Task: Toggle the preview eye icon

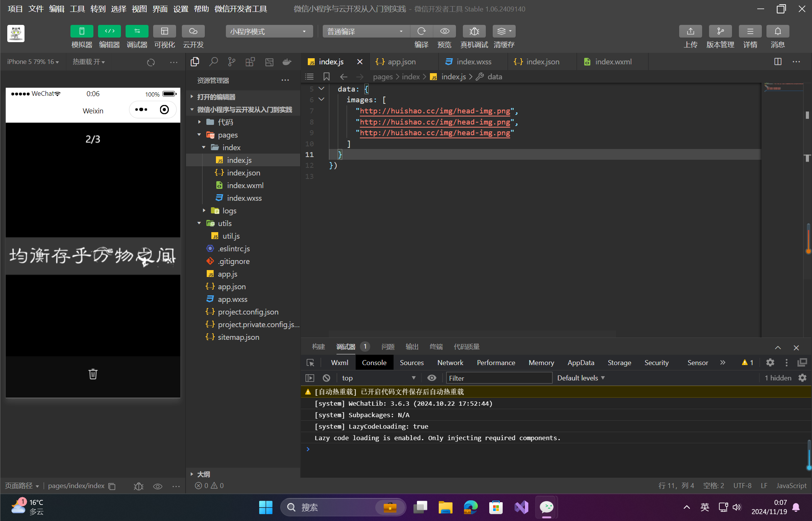Action: click(444, 31)
